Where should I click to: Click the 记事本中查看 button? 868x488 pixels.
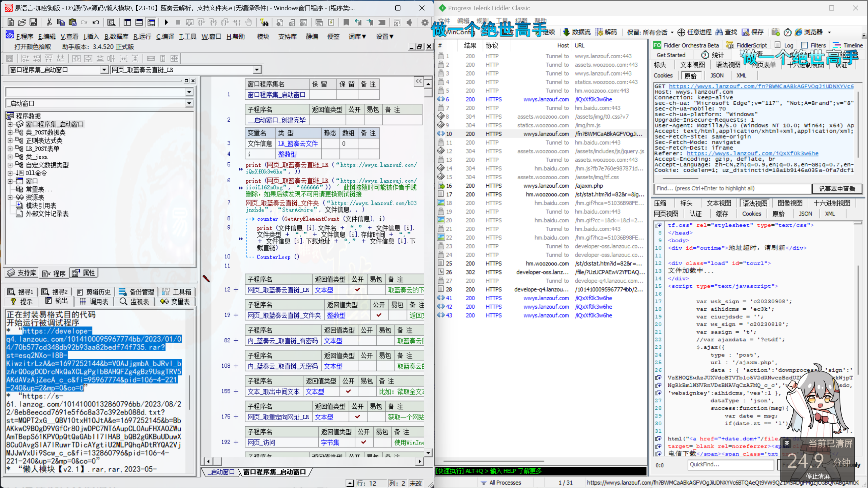836,189
